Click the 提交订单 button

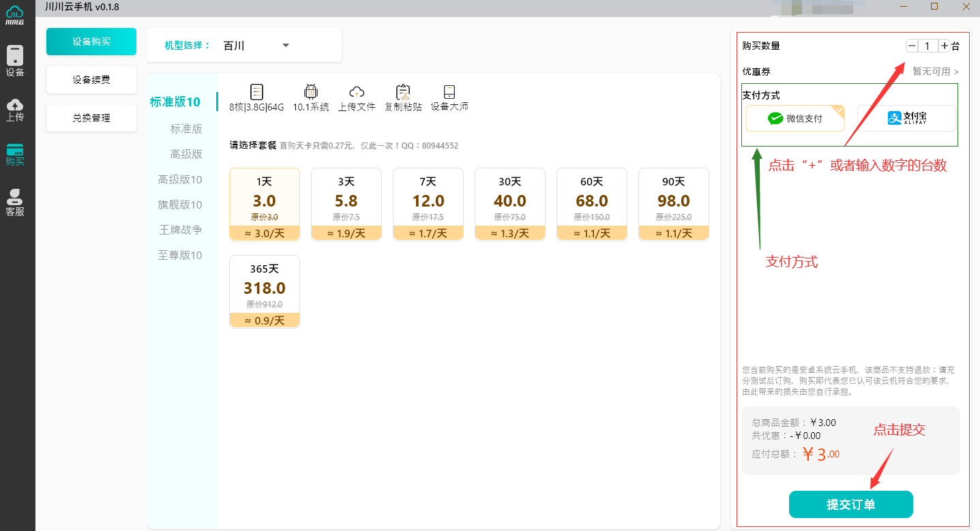850,504
